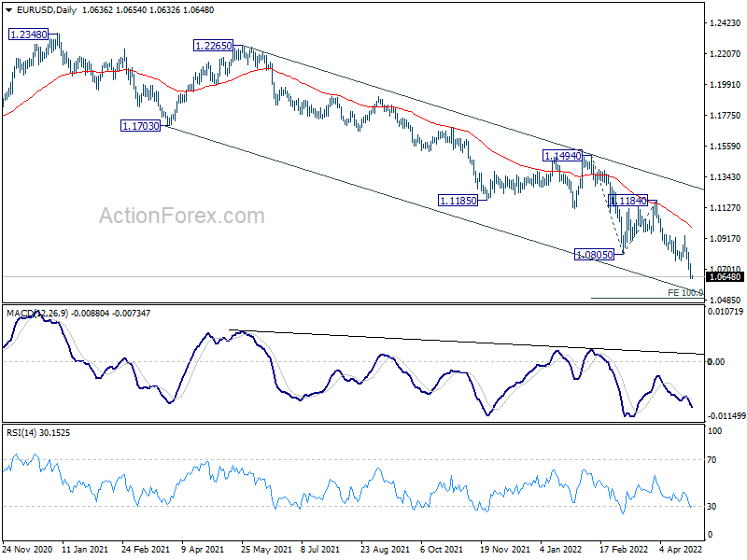Select the RSI(14) indicator title
Image resolution: width=747 pixels, height=560 pixels.
(x=21, y=433)
